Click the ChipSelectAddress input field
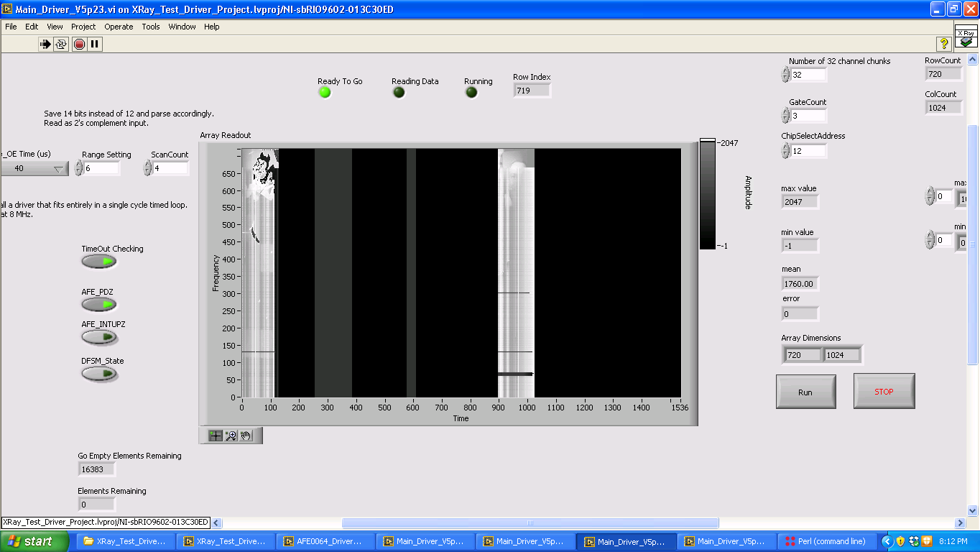This screenshot has width=980, height=552. (808, 151)
